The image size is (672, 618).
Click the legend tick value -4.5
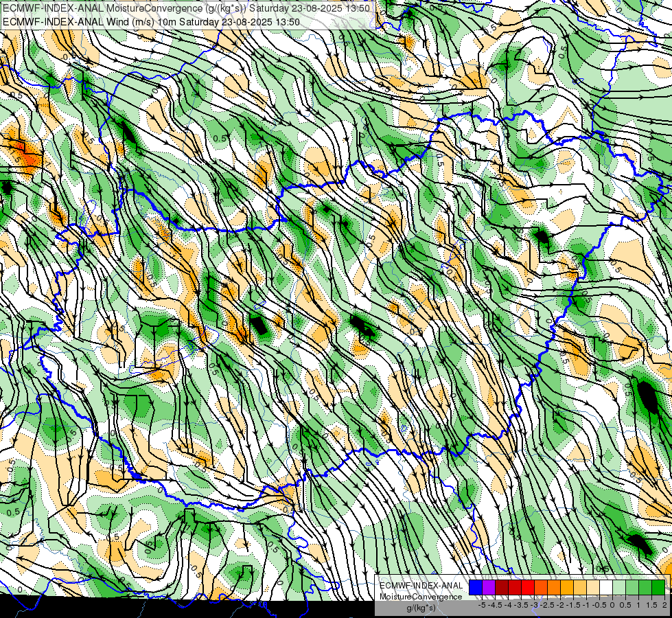tap(495, 605)
